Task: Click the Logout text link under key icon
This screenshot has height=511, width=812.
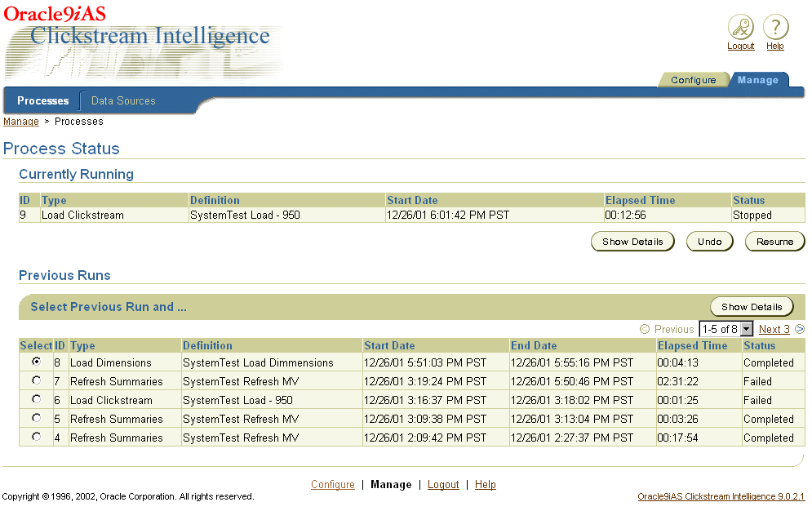Action: point(740,46)
